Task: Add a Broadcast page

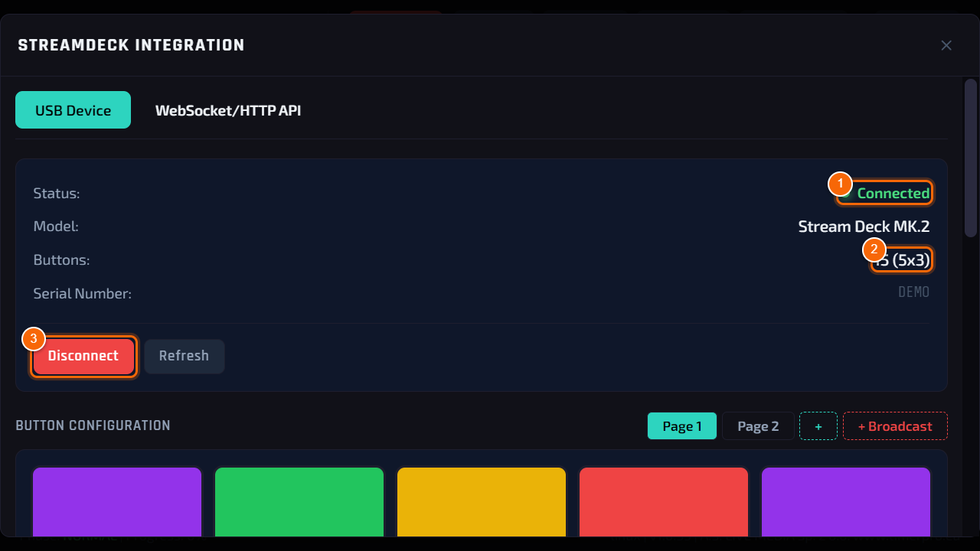Action: click(895, 426)
